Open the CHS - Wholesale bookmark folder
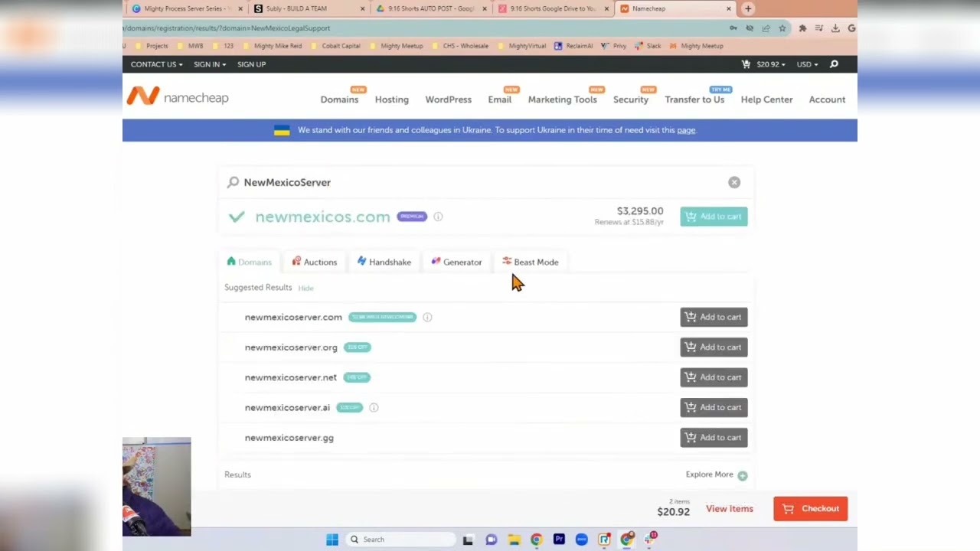 pyautogui.click(x=459, y=46)
